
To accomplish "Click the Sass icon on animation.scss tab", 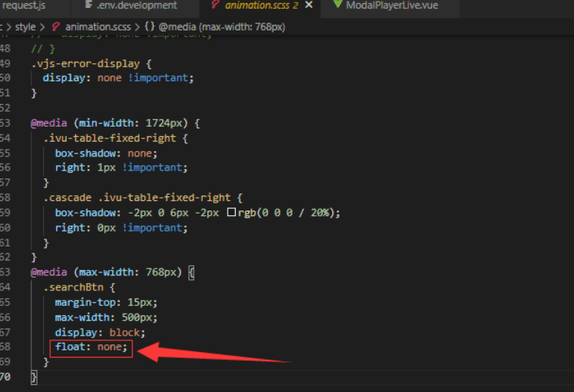I will (215, 5).
